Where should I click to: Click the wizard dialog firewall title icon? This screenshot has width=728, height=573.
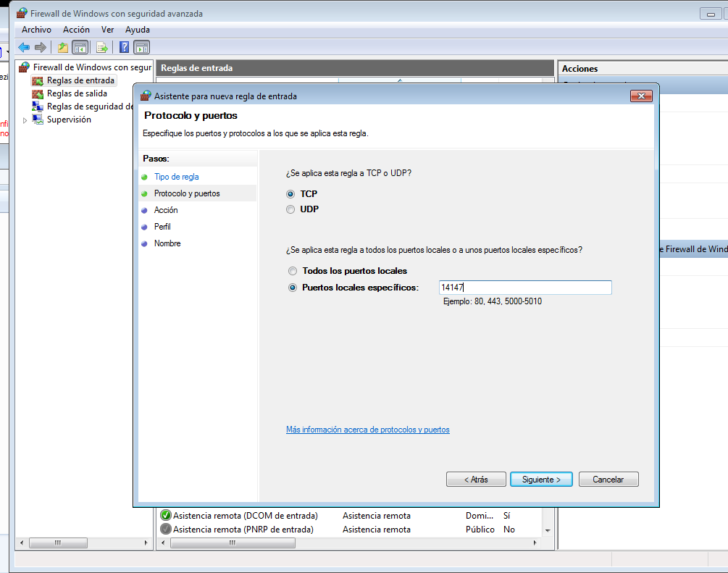pyautogui.click(x=146, y=96)
